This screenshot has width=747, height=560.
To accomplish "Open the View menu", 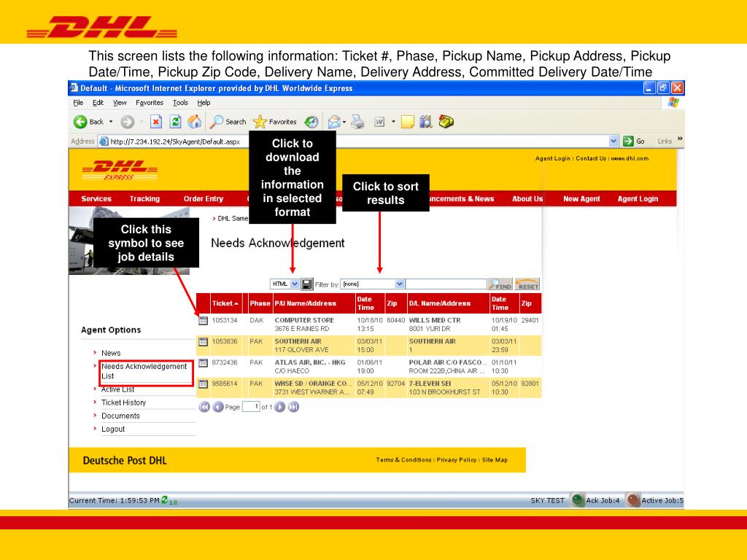I will [x=120, y=103].
